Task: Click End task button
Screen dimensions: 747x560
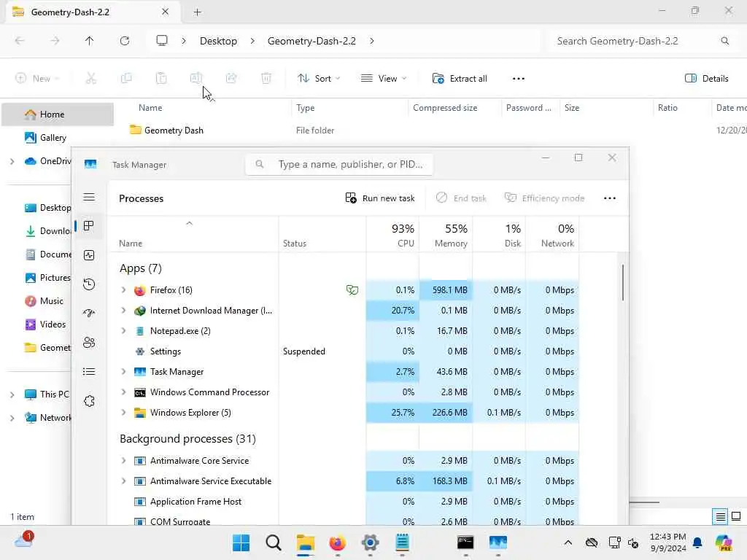Action: click(x=461, y=198)
